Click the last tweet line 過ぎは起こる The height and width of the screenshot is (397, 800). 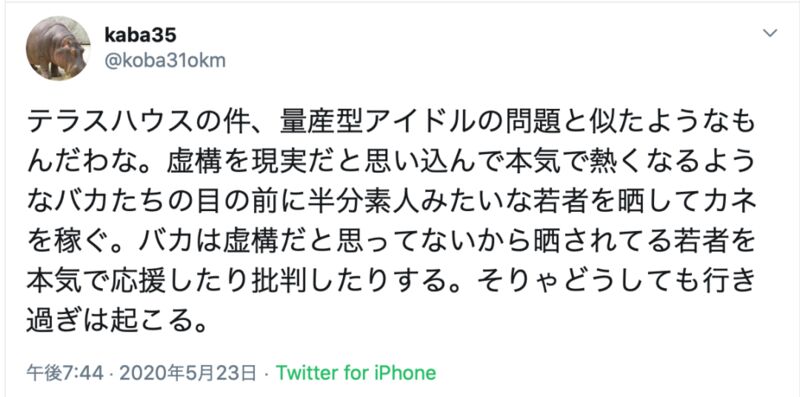[117, 322]
